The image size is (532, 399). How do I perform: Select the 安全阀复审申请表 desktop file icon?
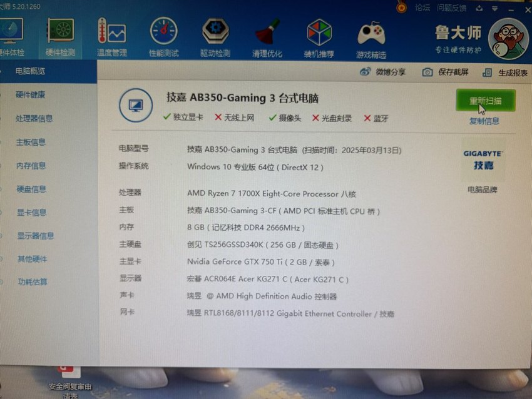point(70,381)
